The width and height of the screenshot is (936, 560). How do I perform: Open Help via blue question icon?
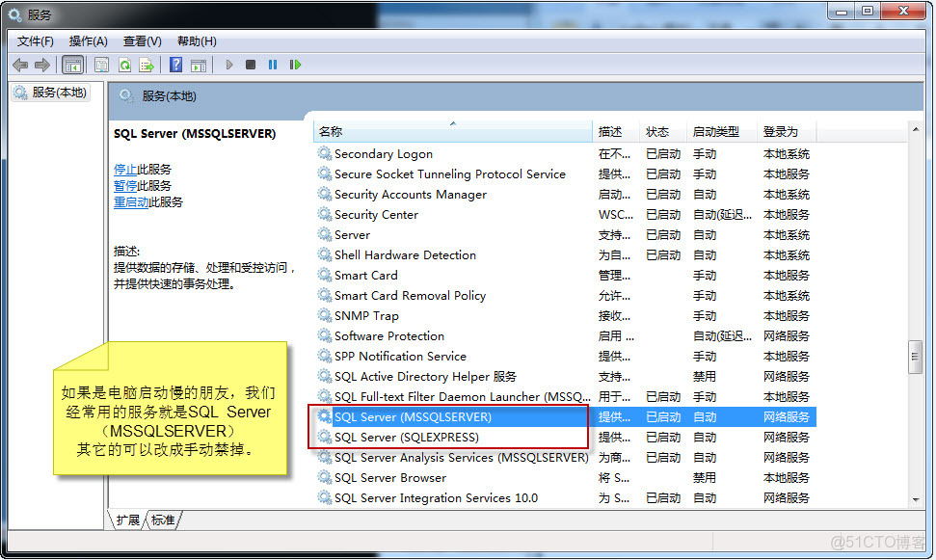(175, 65)
